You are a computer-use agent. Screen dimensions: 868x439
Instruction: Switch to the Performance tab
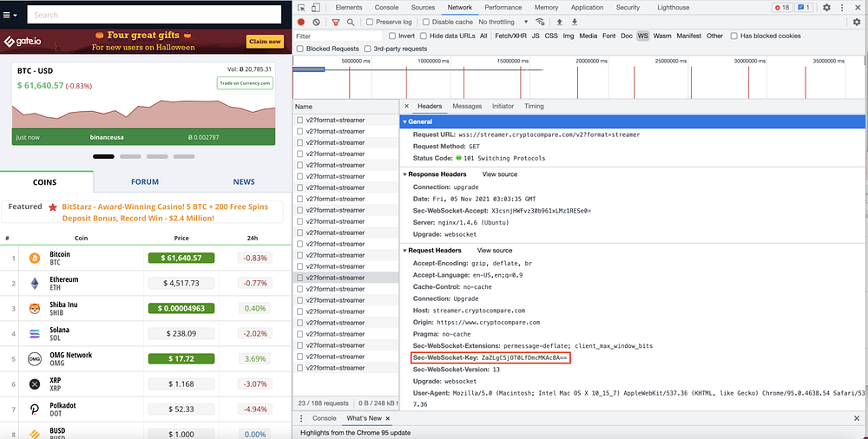point(503,8)
